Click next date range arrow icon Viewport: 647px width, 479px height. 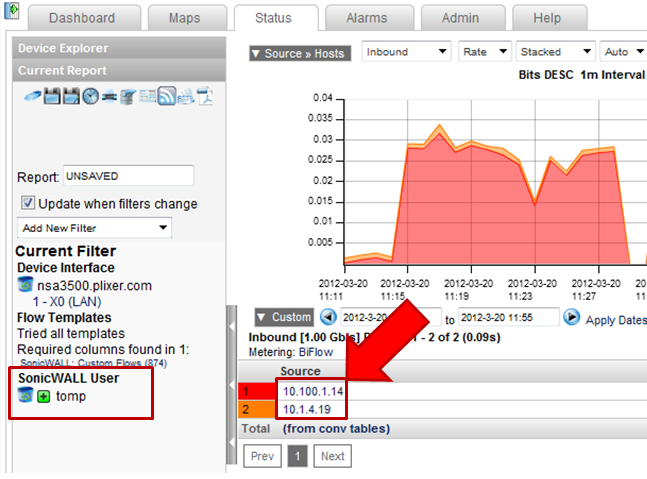coord(571,317)
